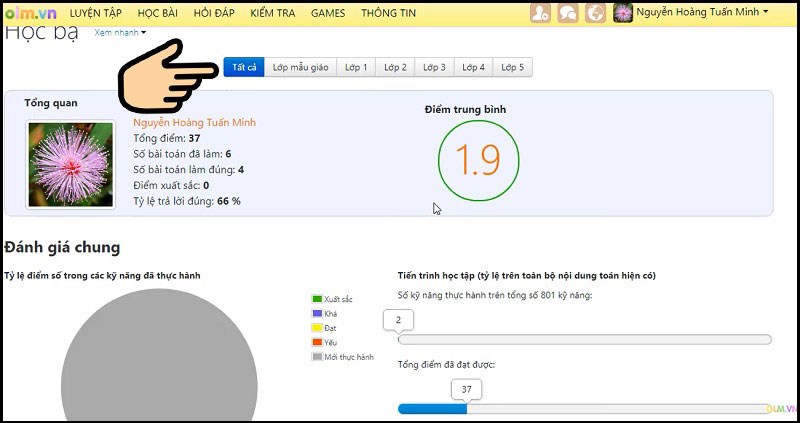800x423 pixels.
Task: Open the chat messages icon
Action: coord(568,13)
